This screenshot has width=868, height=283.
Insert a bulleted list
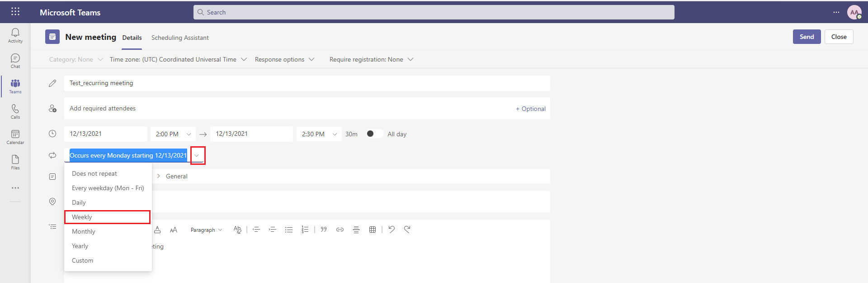(289, 230)
